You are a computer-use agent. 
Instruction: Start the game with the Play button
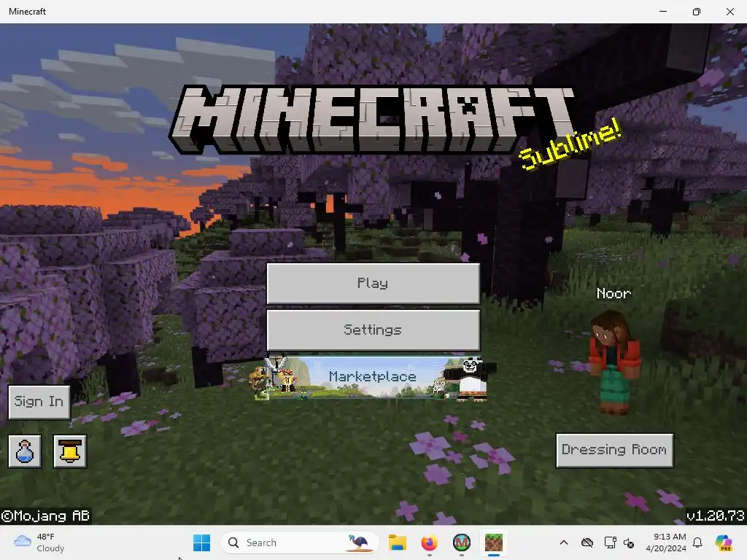click(373, 284)
